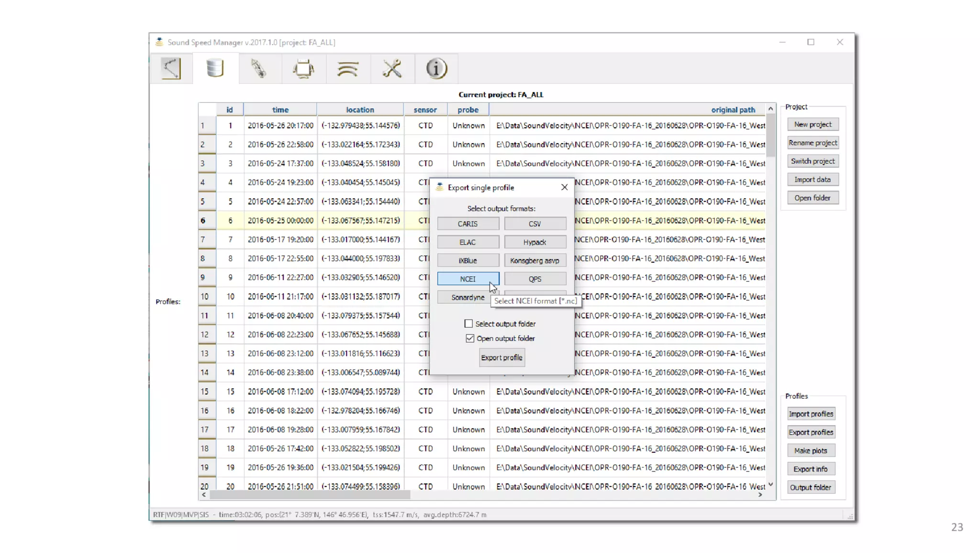Select row 18 header in profiles table

click(205, 449)
